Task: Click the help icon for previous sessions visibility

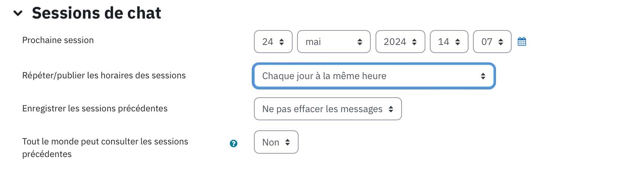Action: (234, 144)
